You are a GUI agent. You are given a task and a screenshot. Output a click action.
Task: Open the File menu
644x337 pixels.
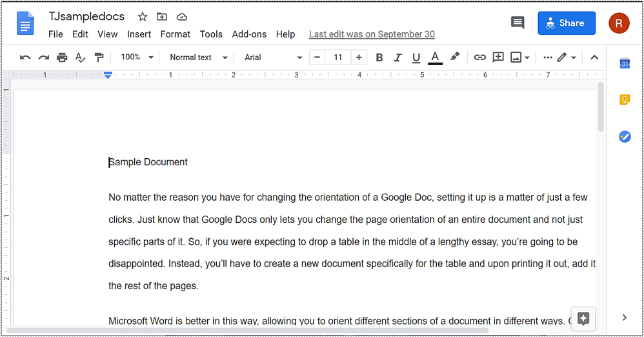pos(55,34)
